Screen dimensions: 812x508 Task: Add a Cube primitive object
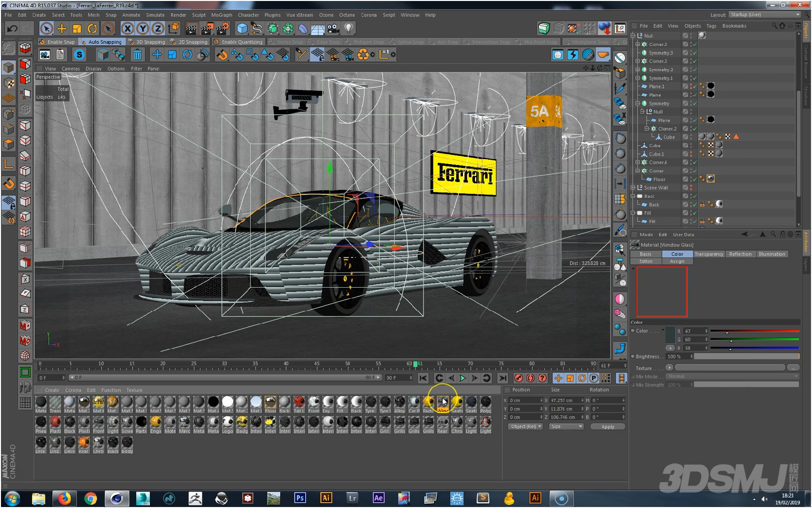coord(242,29)
